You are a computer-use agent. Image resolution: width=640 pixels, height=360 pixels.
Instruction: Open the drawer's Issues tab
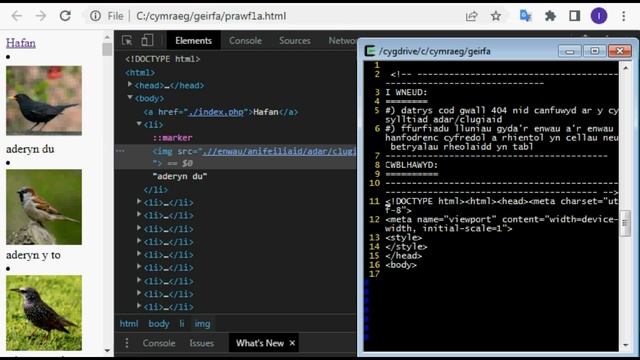(x=202, y=343)
